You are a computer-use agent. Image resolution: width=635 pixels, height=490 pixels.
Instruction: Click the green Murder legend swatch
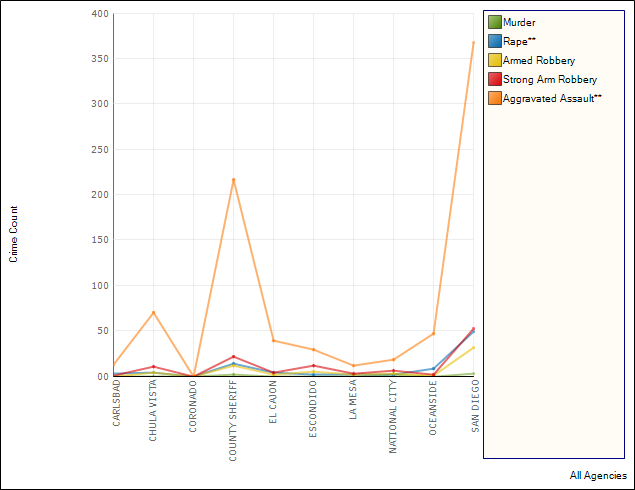(x=494, y=22)
